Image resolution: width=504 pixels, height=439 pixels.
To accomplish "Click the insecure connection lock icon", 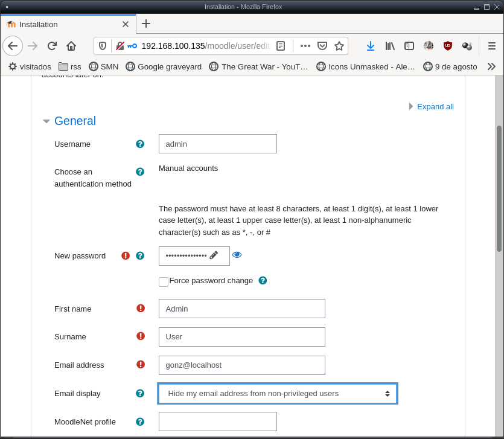I will pyautogui.click(x=120, y=46).
